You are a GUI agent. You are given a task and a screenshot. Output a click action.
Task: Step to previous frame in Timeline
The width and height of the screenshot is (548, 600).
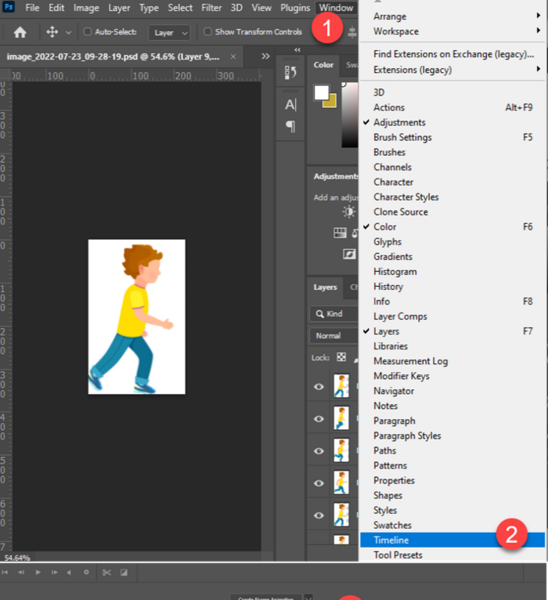coord(21,572)
